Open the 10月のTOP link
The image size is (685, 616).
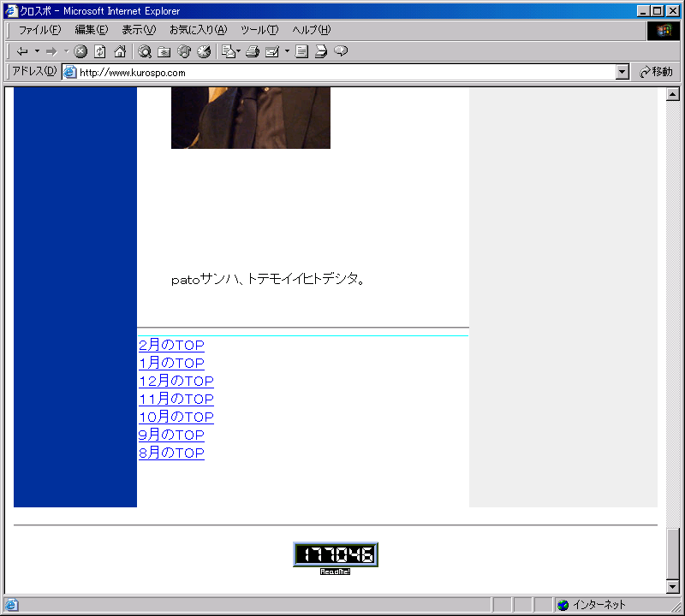pos(176,417)
